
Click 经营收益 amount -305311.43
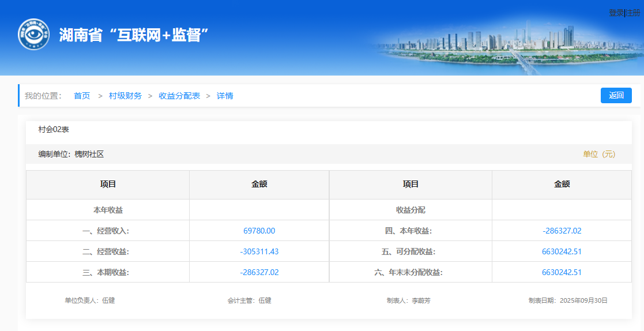pos(259,251)
